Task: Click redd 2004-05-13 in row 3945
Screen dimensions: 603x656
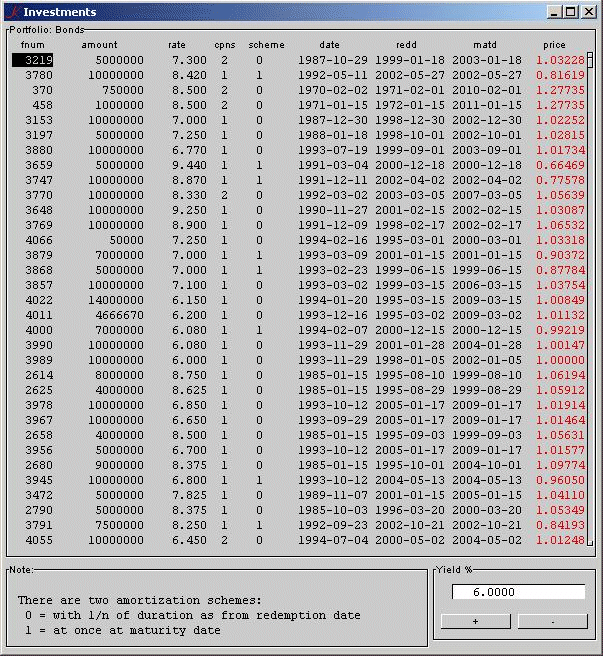Action: [x=410, y=480]
